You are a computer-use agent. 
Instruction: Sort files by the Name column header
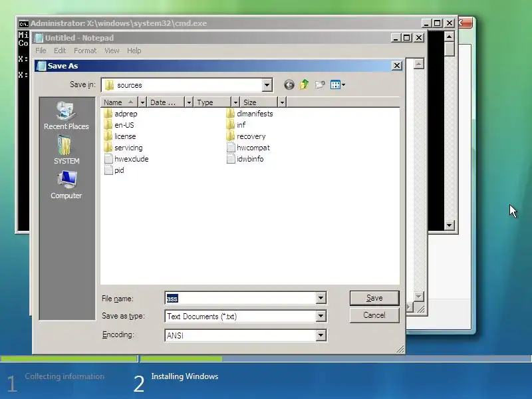point(119,102)
